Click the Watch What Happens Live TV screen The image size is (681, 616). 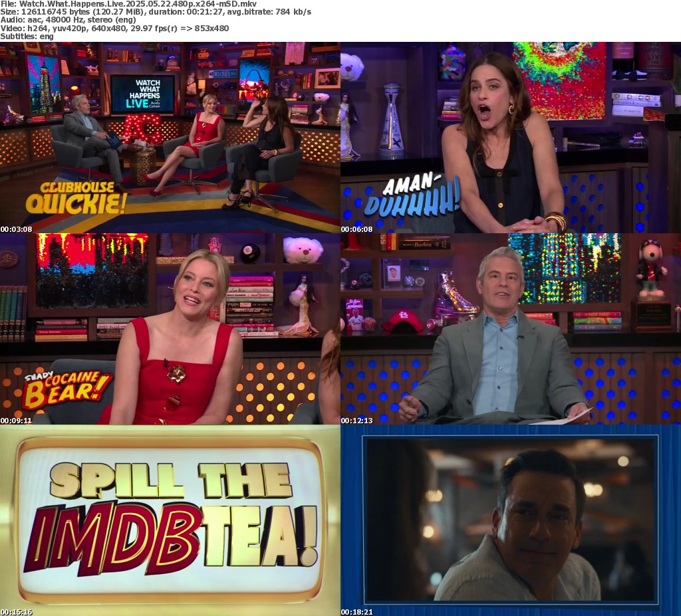coord(142,94)
